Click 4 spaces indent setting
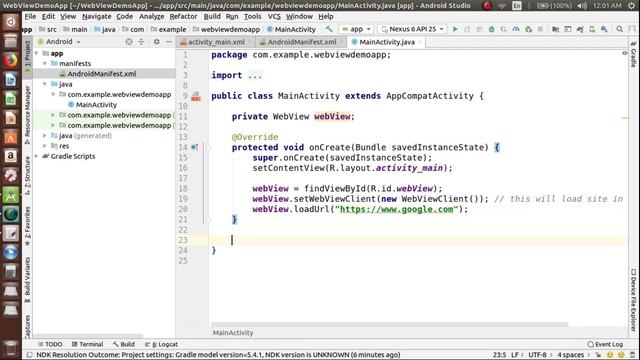 571,355
